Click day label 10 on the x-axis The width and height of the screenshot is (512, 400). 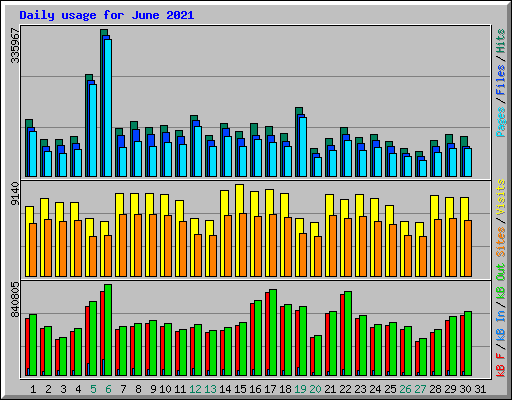point(165,389)
